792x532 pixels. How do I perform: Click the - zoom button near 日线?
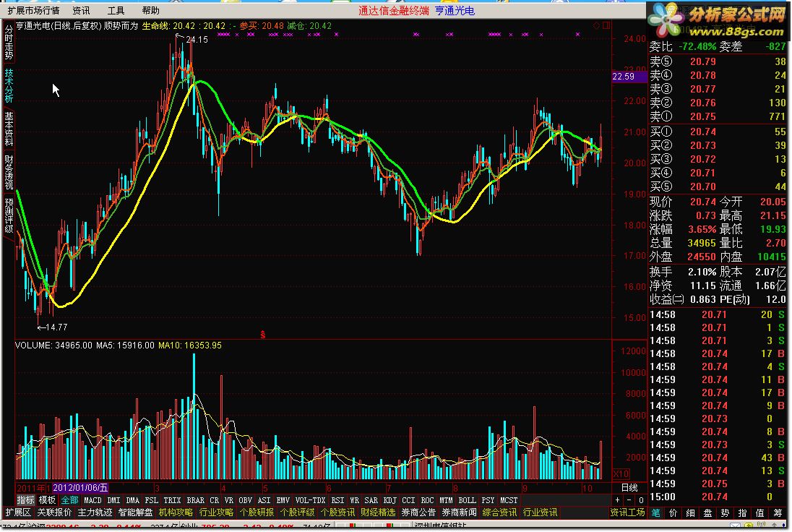pos(629,500)
